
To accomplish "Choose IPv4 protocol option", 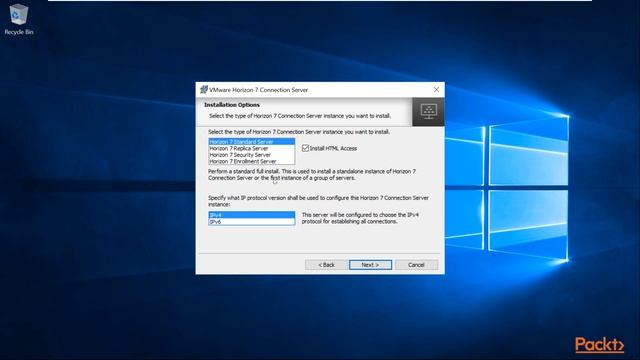I will click(251, 215).
